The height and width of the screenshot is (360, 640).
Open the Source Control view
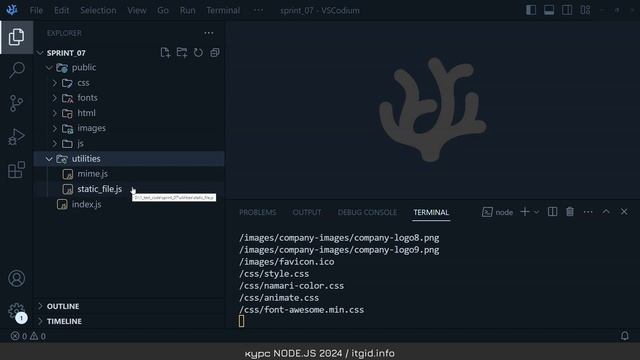click(16, 103)
